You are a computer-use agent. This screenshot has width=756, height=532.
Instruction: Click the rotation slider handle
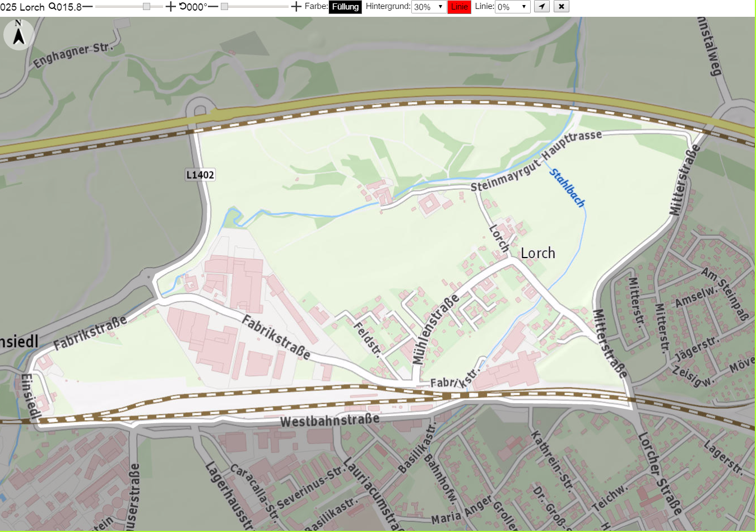coord(224,6)
